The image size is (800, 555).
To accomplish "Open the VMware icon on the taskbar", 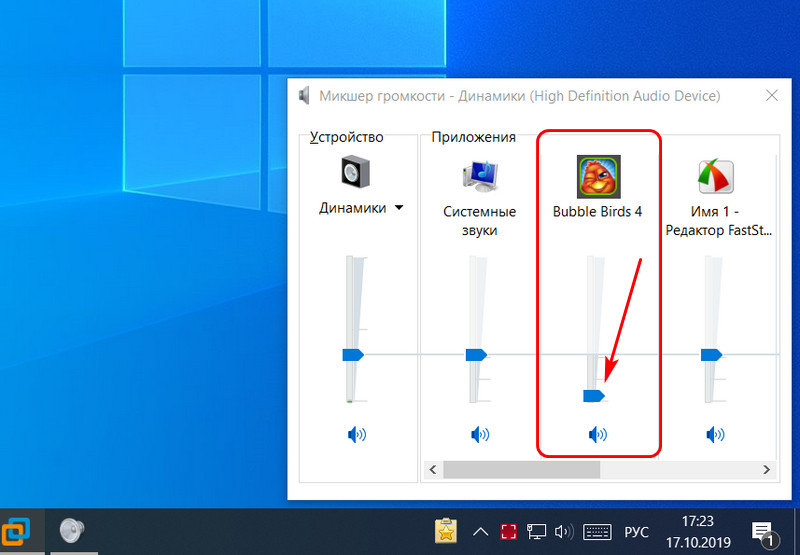I will pos(15,532).
